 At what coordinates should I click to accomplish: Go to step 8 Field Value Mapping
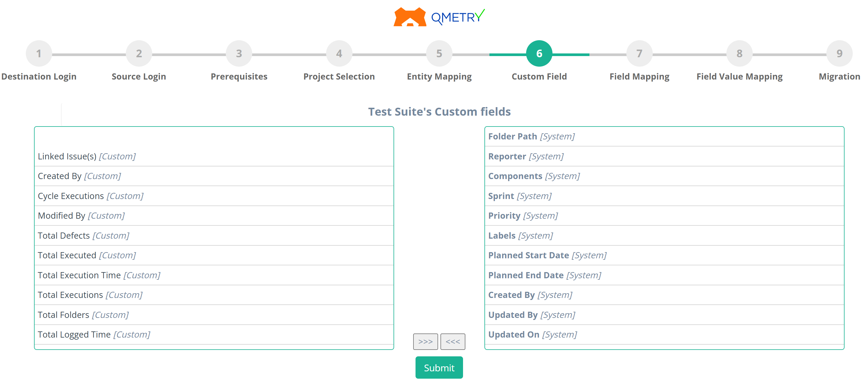point(739,53)
